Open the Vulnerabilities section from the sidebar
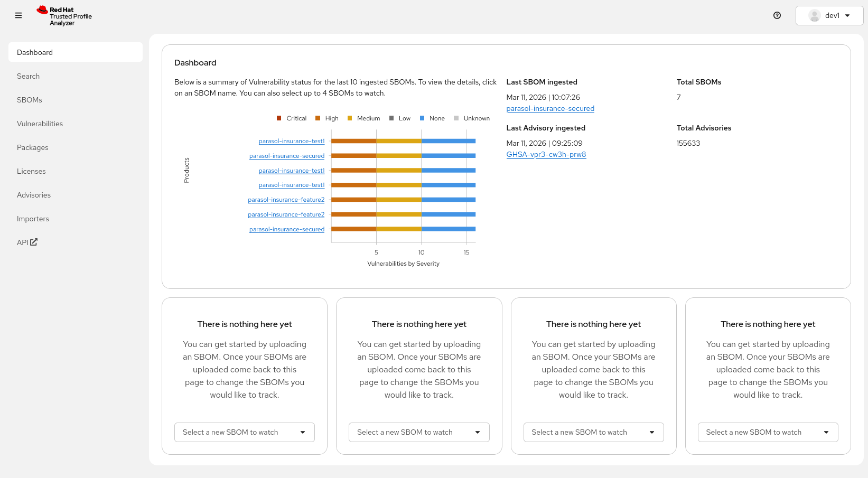 [x=40, y=123]
